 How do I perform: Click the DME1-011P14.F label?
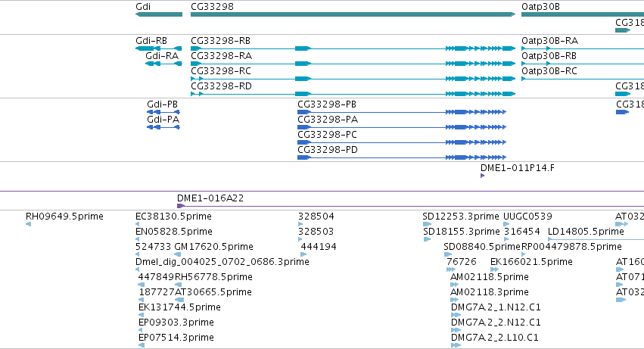coord(518,168)
